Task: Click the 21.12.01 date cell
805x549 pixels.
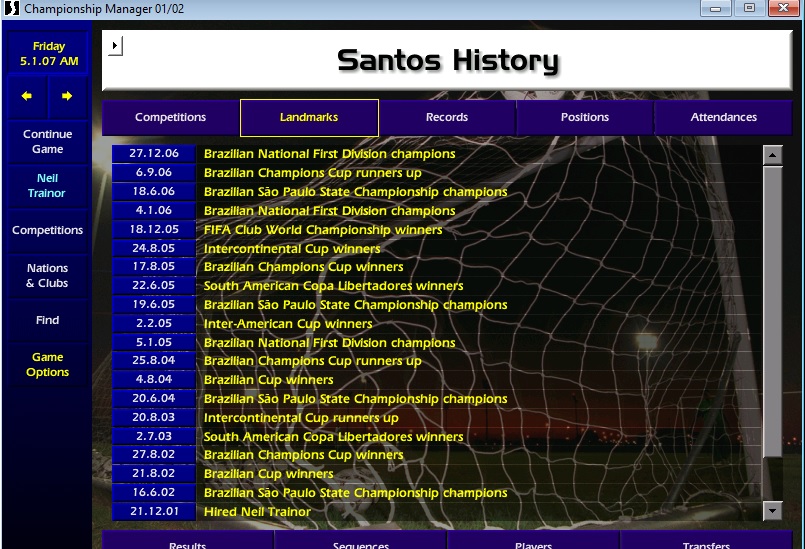Action: click(154, 512)
